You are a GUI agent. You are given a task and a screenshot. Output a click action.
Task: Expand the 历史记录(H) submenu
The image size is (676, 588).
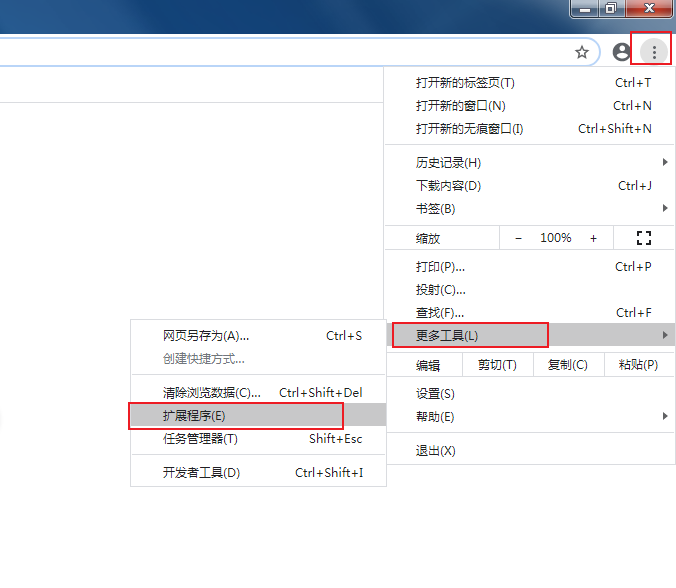point(529,163)
